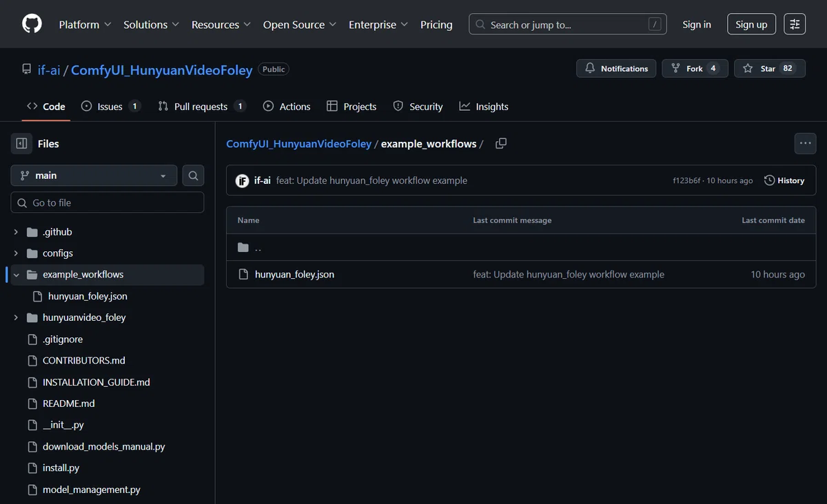Expand the configs folder chevron
Image resolution: width=827 pixels, height=504 pixels.
[16, 253]
